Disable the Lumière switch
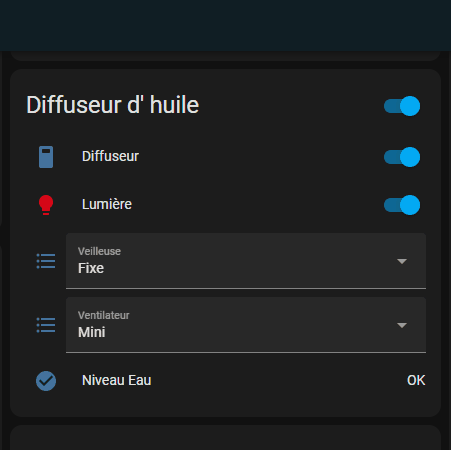451x450 pixels. tap(402, 205)
